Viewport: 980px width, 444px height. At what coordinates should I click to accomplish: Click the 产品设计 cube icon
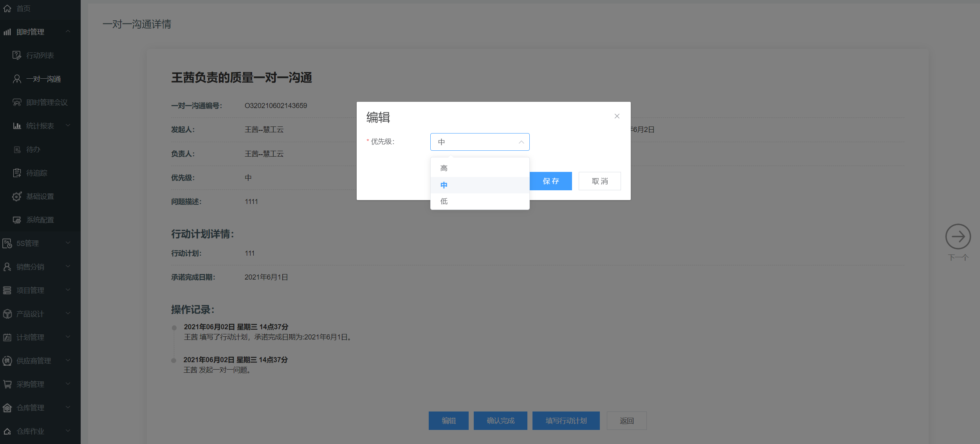(x=7, y=314)
